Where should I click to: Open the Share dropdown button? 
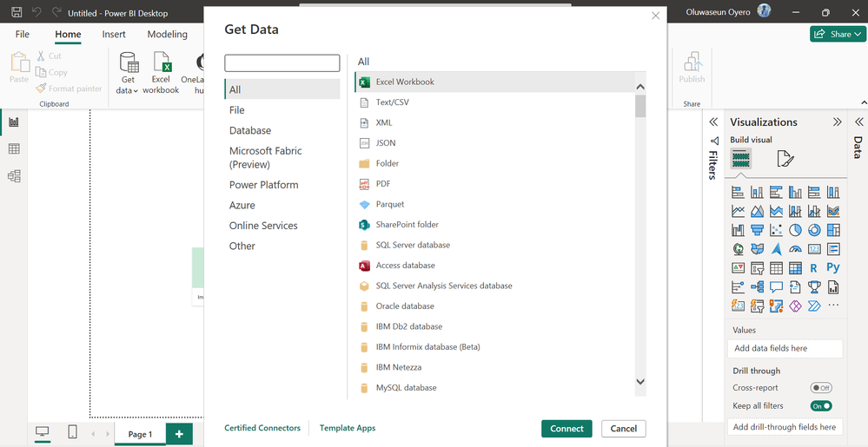838,34
